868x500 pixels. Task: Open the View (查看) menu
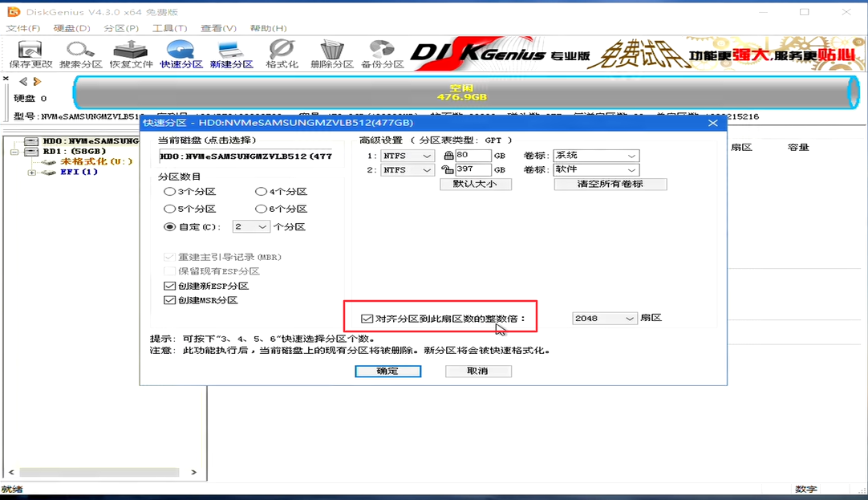[x=219, y=28]
